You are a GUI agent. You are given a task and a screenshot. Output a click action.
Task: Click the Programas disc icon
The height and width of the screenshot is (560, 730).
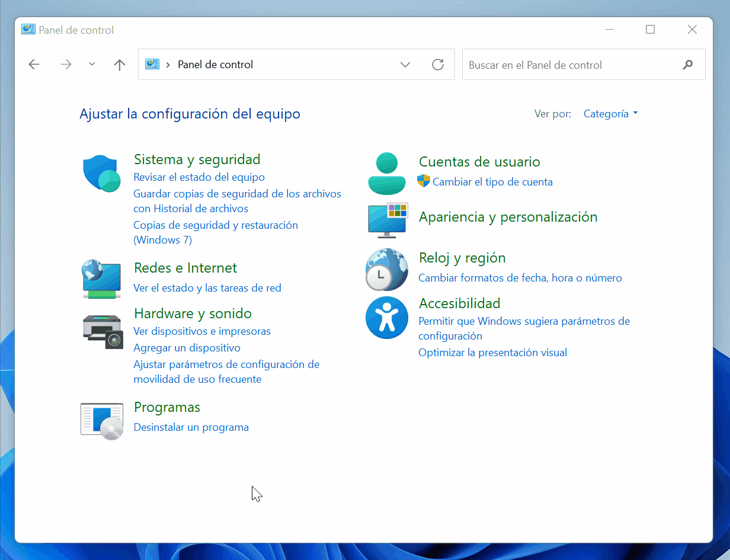(x=102, y=421)
